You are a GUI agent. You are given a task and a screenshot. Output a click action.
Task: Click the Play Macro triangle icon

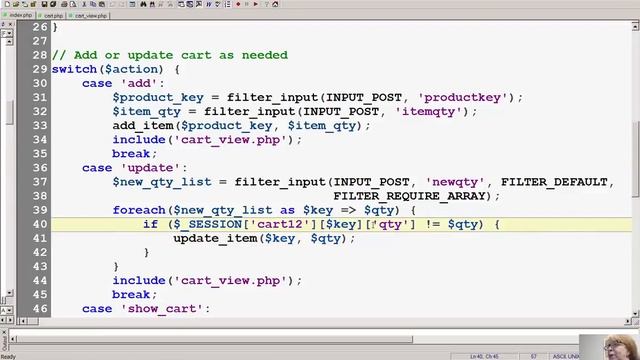coord(256,4)
